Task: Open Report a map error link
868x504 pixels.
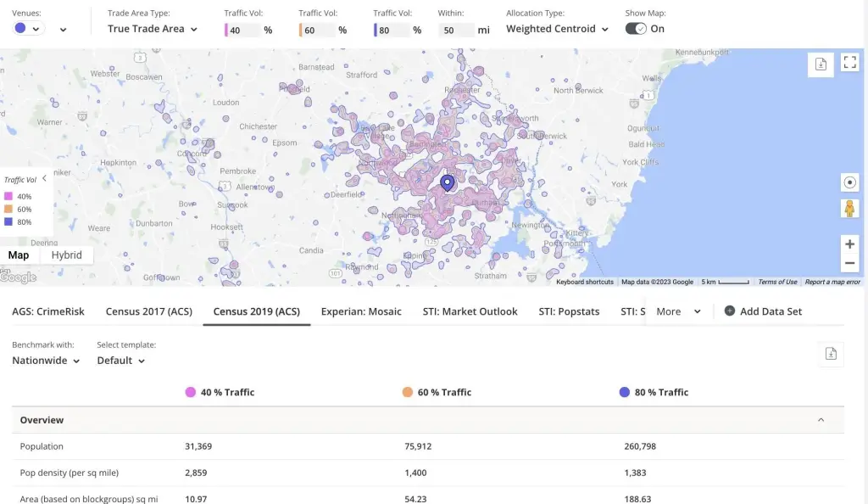Action: click(832, 282)
